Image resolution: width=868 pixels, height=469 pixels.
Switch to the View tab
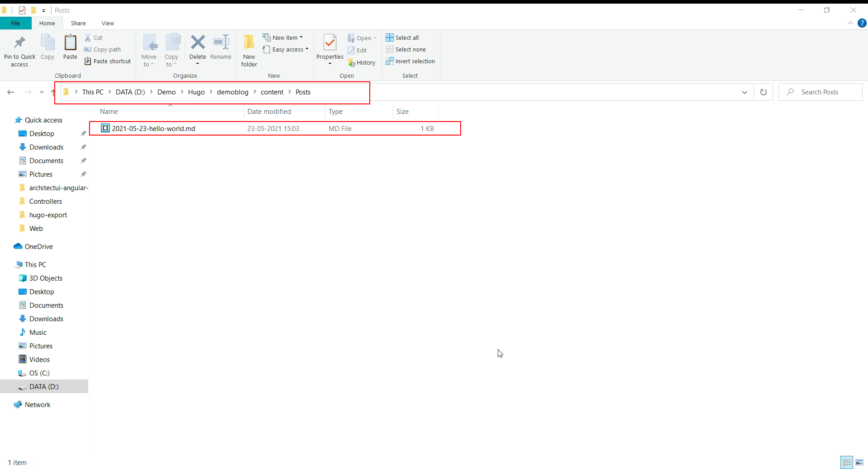coord(108,23)
